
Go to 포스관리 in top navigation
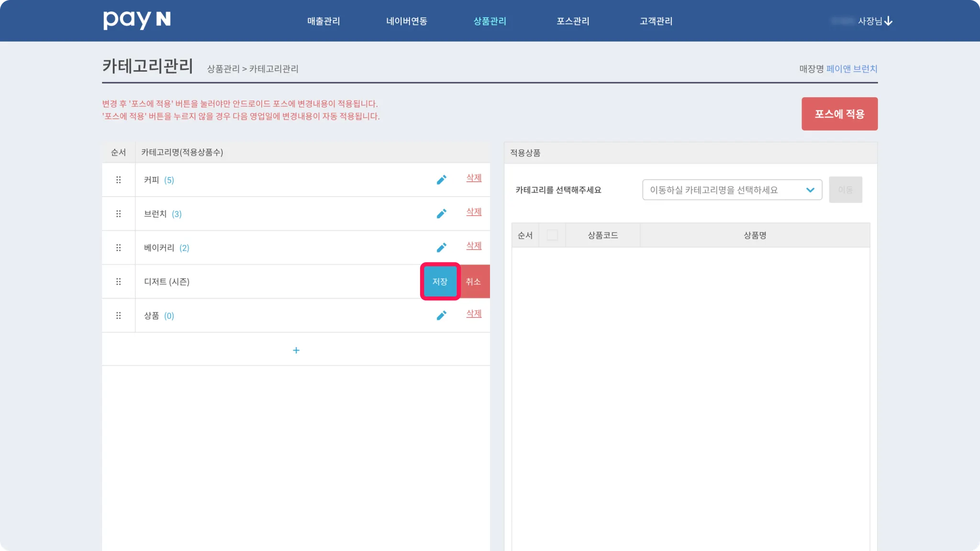point(573,21)
